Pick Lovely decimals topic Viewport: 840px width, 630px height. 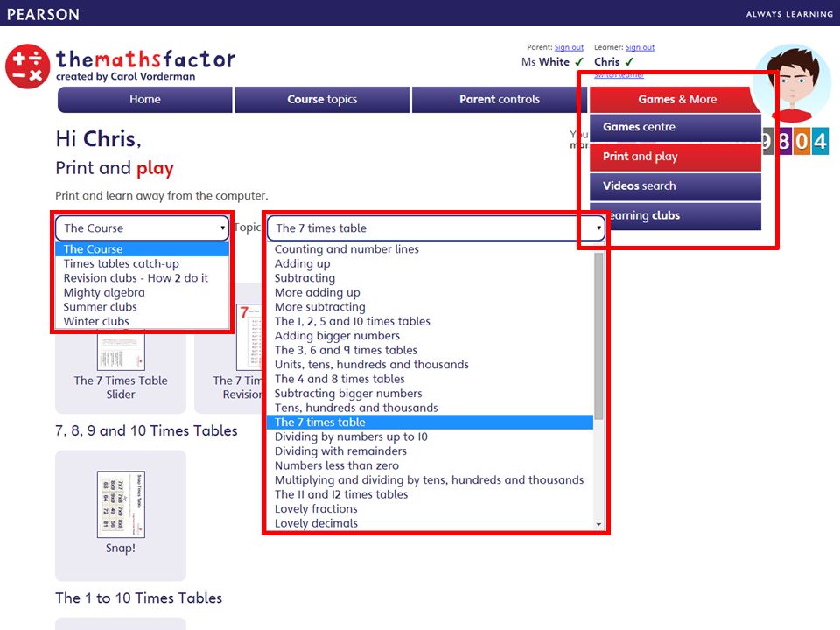tap(430, 524)
